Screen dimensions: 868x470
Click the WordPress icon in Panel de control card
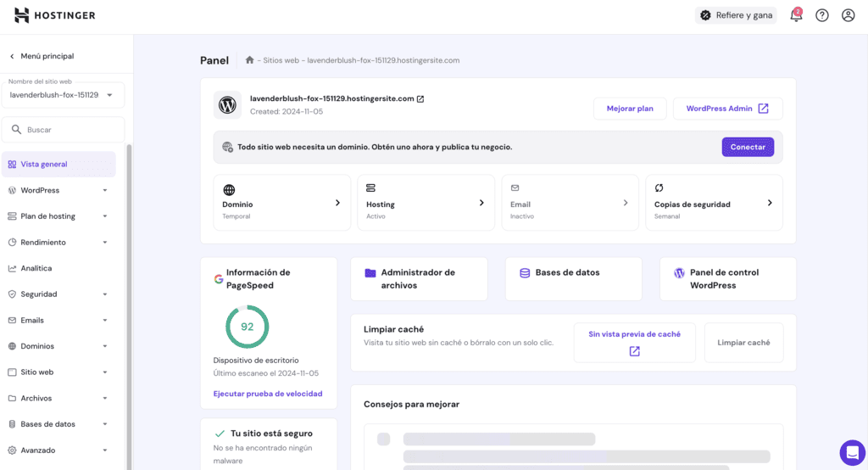pyautogui.click(x=679, y=272)
